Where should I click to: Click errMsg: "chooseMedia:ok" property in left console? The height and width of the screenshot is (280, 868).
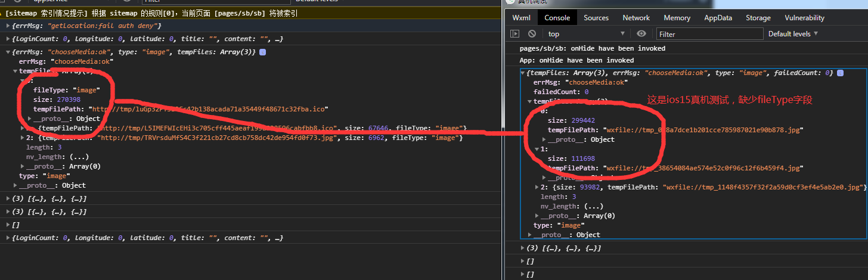[x=66, y=61]
